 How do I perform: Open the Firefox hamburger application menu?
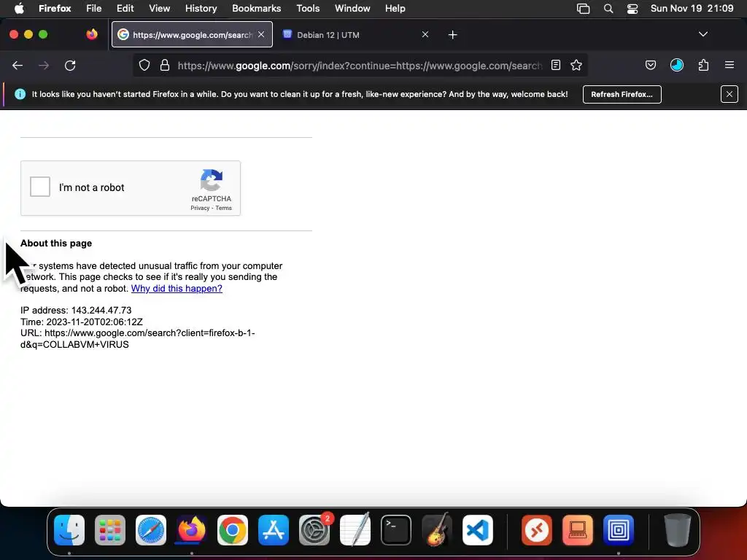click(x=729, y=65)
